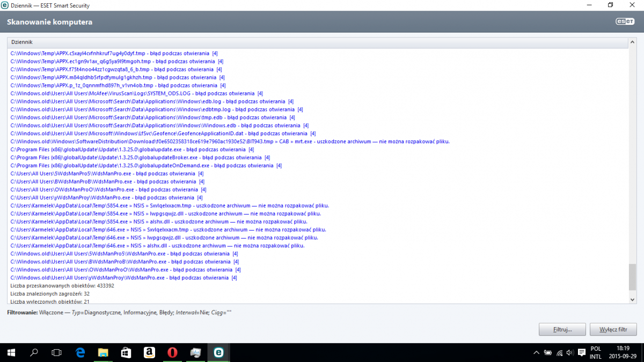Select the Applications\Windows\edb.log entry
This screenshot has height=362, width=644.
(152, 101)
